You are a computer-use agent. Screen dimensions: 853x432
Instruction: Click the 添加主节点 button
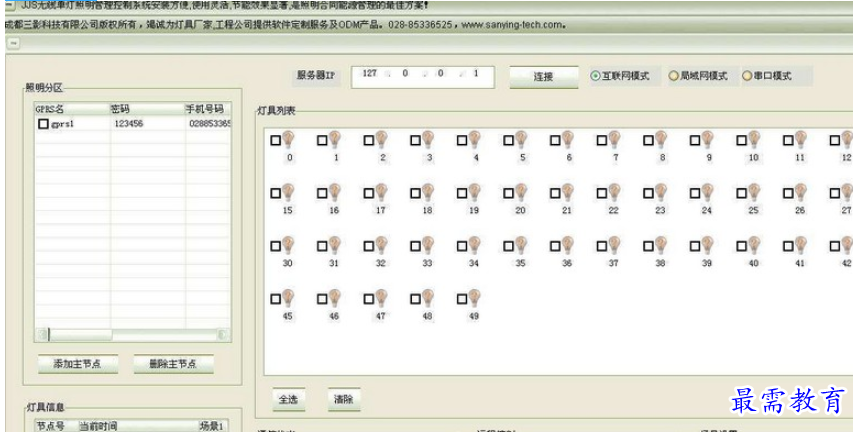tap(78, 364)
